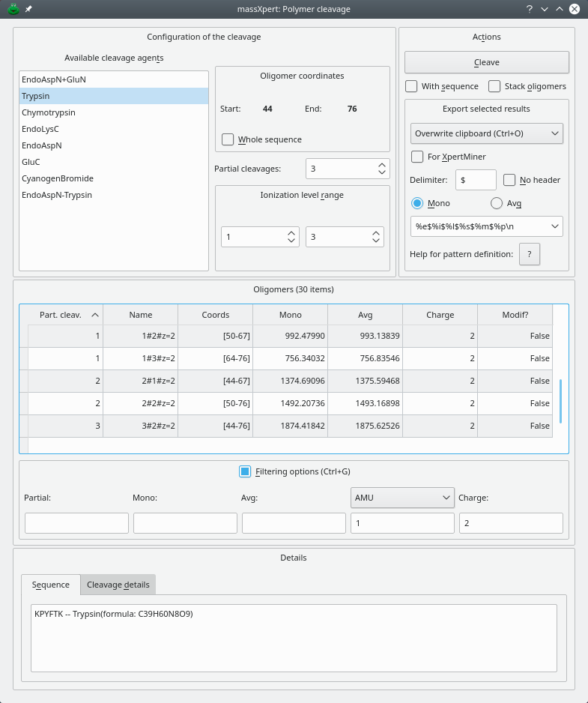
Task: Click coords cell [44-76]
Action: tap(216, 426)
